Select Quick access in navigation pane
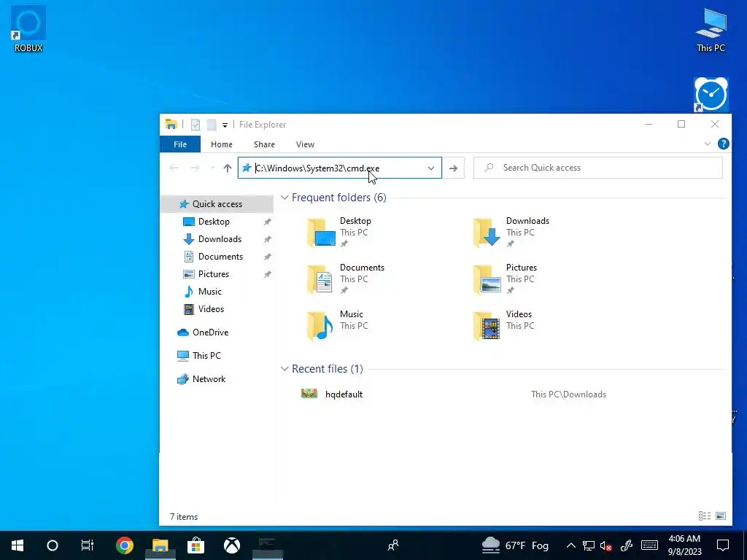Image resolution: width=747 pixels, height=560 pixels. coord(217,204)
